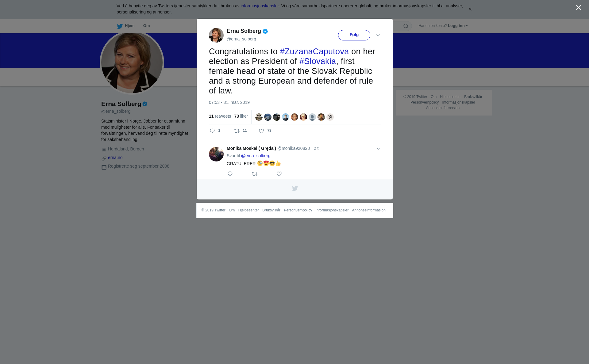Open Erna Solberg's avatar in tweet header
This screenshot has height=364, width=589.
(216, 35)
